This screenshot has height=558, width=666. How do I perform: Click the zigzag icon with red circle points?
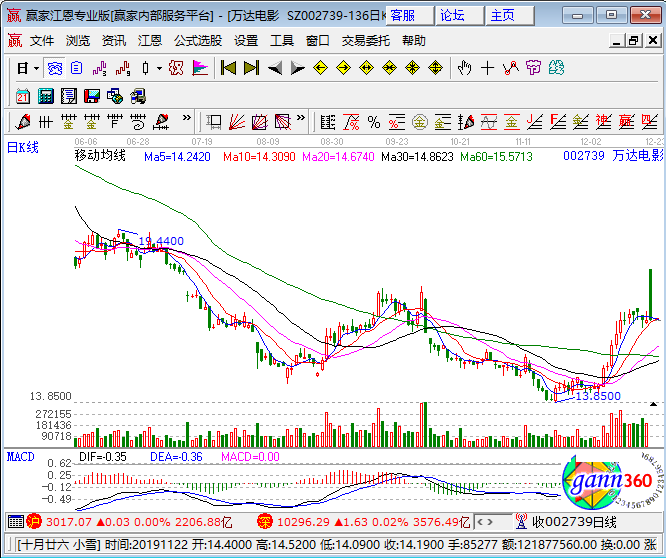point(511,68)
